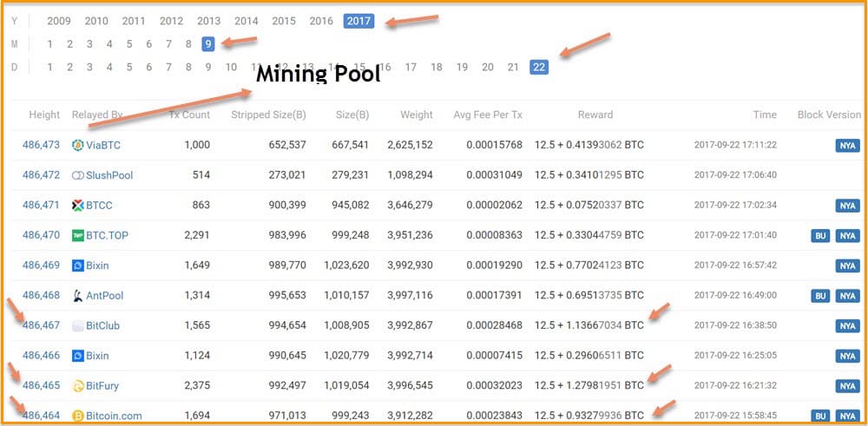Click reward 12.5 + 1.27981951 BTC
This screenshot has width=868, height=426.
click(x=589, y=385)
